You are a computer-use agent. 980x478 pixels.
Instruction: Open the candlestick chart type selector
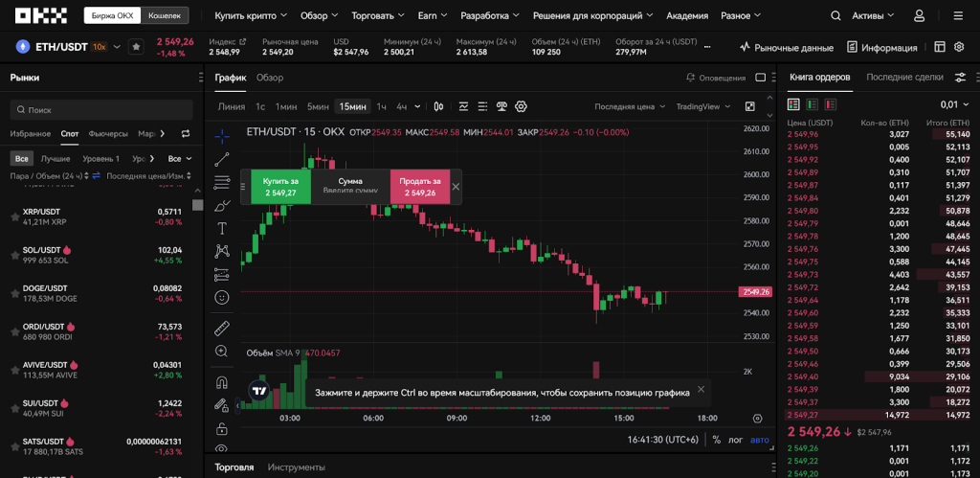[x=439, y=106]
